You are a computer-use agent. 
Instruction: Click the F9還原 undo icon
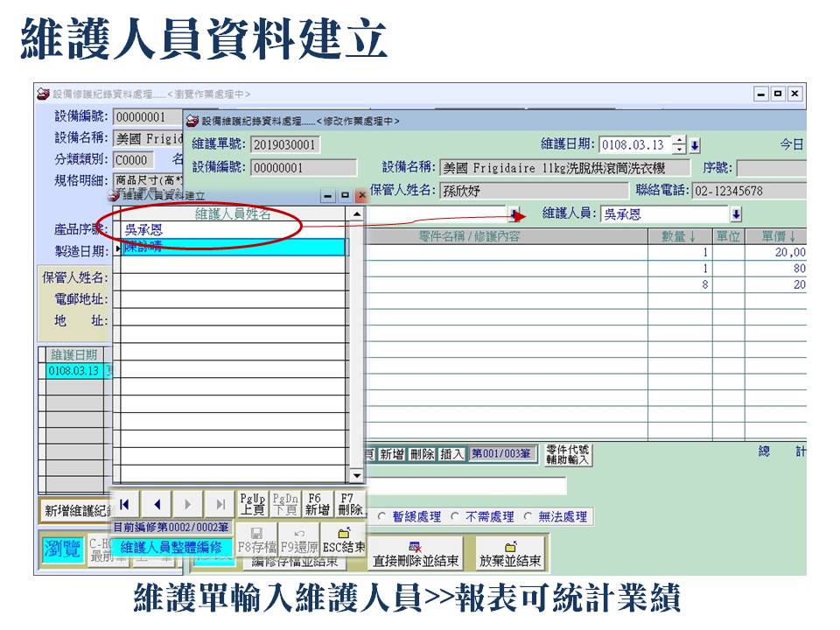(299, 538)
